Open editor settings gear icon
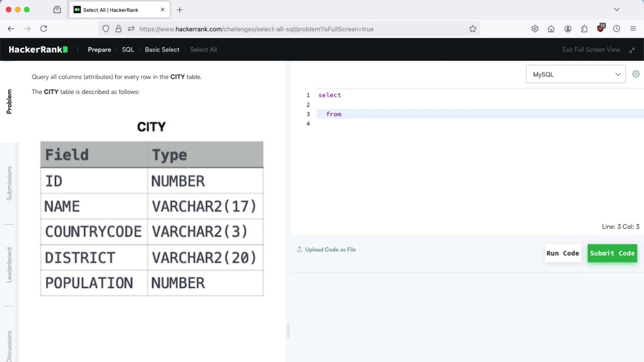Image resolution: width=644 pixels, height=362 pixels. (x=636, y=74)
